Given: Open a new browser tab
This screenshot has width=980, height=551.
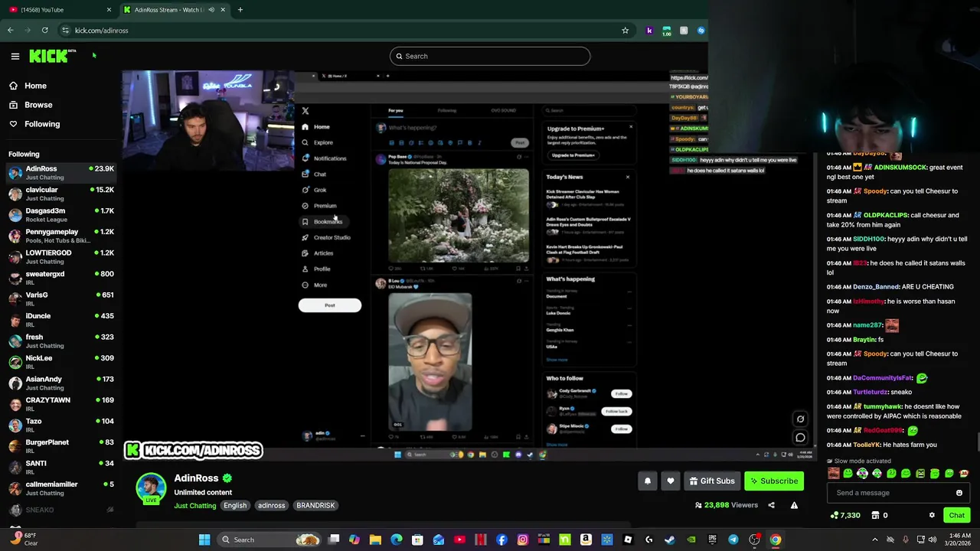Looking at the screenshot, I should point(240,10).
